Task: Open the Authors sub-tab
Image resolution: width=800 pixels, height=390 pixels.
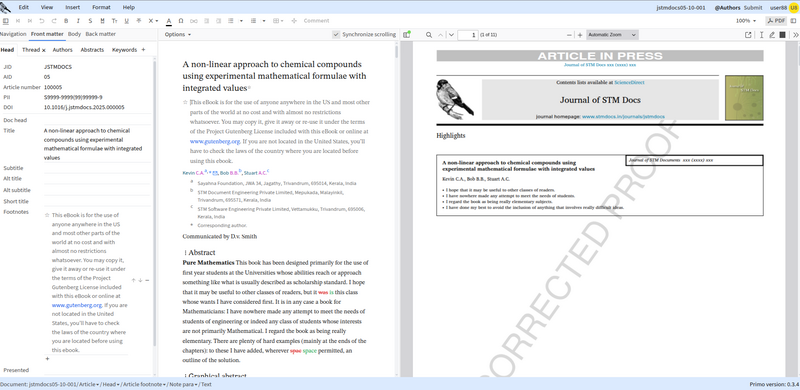Action: [63, 50]
